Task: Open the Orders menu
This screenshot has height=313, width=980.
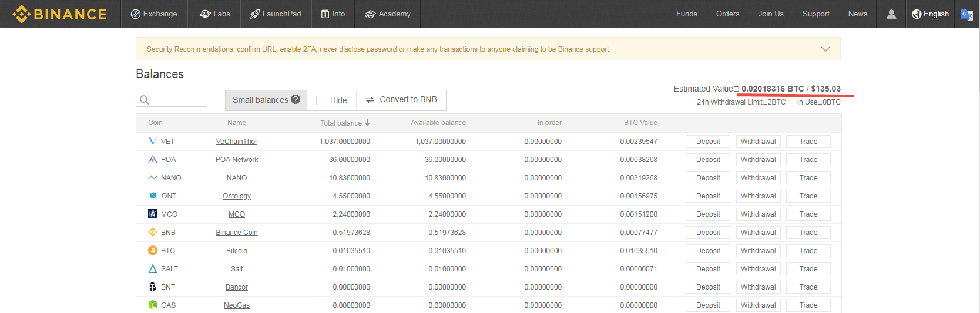Action: [x=728, y=14]
